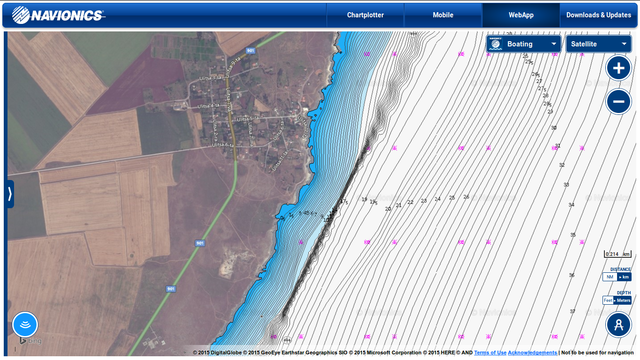The height and width of the screenshot is (360, 640).
Task: Open the Mobile tab
Action: tap(443, 15)
